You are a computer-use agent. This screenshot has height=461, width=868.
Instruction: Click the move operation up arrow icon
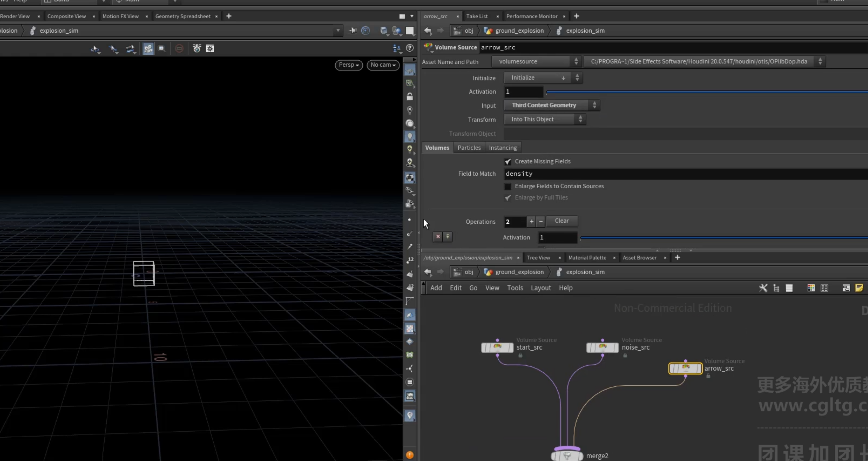tap(447, 237)
